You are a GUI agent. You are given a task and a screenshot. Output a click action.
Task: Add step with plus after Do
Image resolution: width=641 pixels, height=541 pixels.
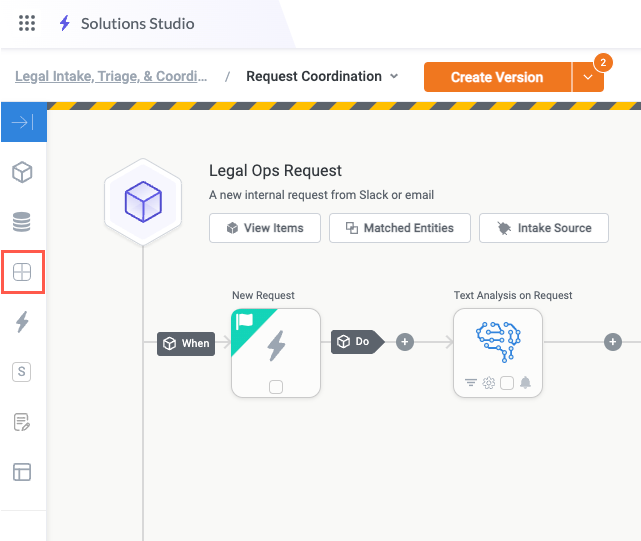(405, 342)
